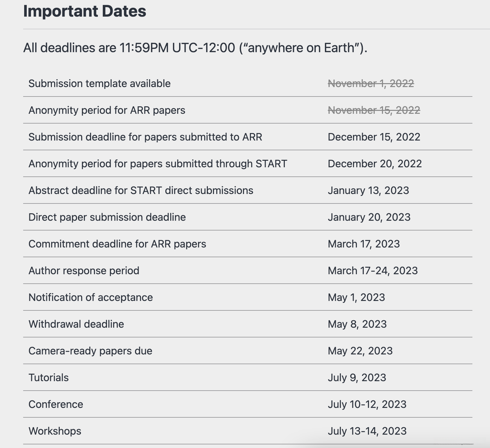Image resolution: width=490 pixels, height=448 pixels.
Task: Click the December 20, 2022 date
Action: click(x=375, y=164)
